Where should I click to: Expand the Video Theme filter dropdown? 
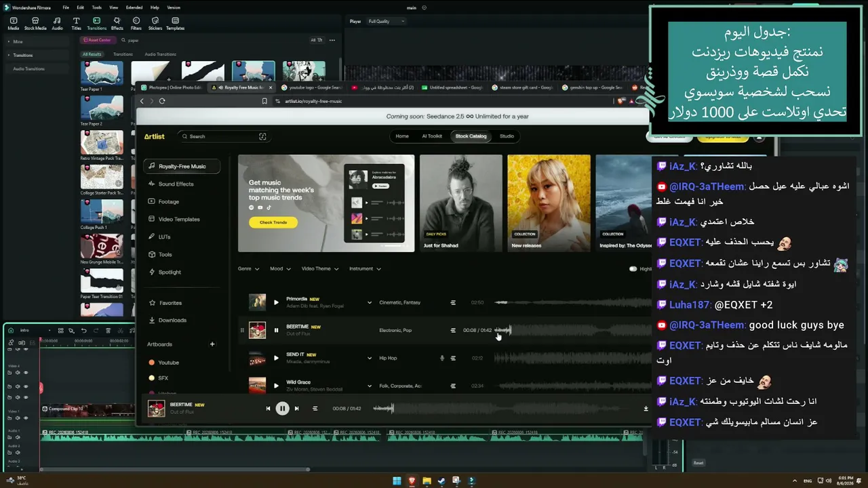click(x=319, y=268)
